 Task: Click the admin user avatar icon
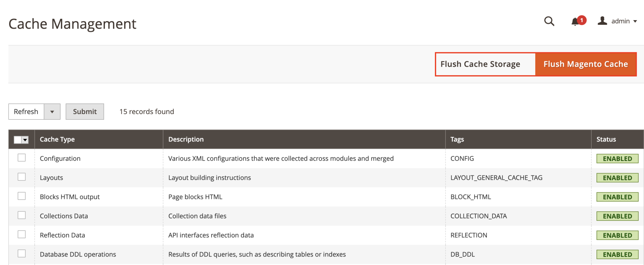[602, 21]
